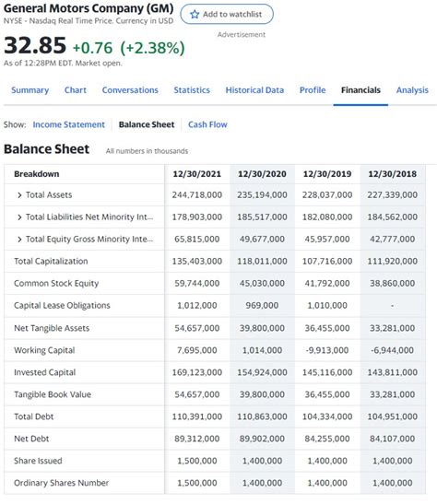The height and width of the screenshot is (504, 437).
Task: Open the Summary tab
Action: 30,90
